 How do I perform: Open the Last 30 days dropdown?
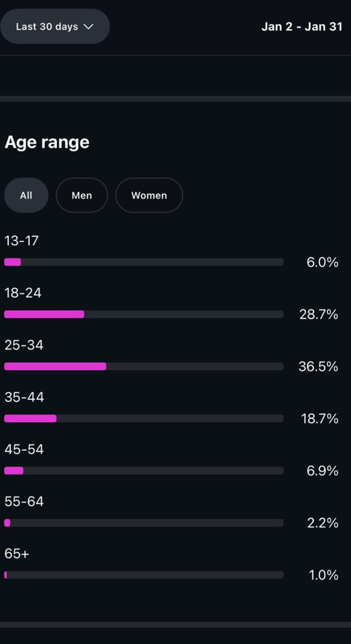pos(54,26)
